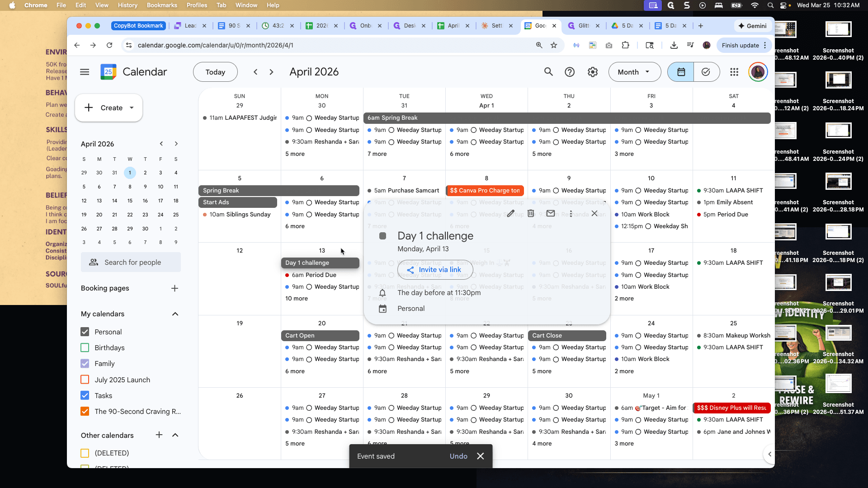Advance mini calendar to next month
The height and width of the screenshot is (488, 868).
176,144
